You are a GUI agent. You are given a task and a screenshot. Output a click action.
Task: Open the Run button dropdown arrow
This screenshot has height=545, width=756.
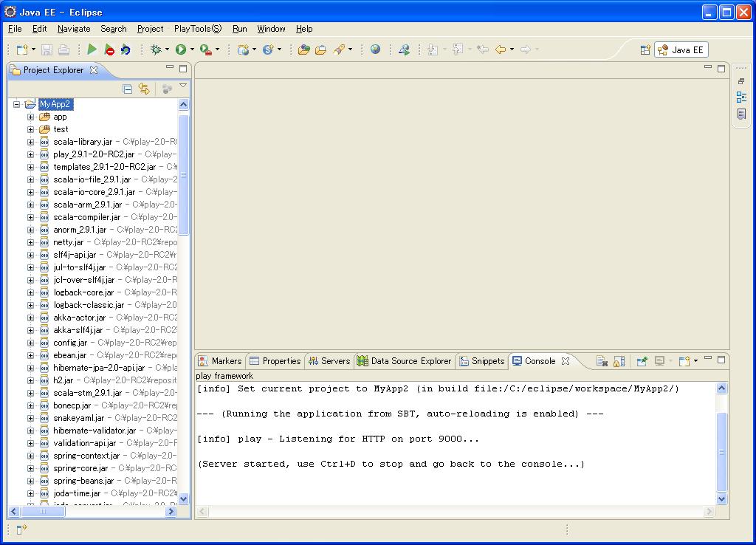[x=192, y=49]
